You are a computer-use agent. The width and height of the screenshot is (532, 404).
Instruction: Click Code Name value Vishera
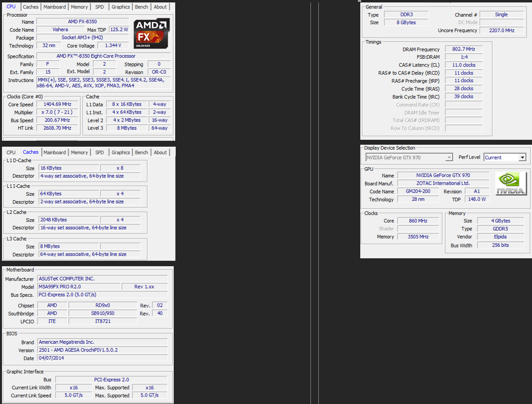[x=60, y=30]
